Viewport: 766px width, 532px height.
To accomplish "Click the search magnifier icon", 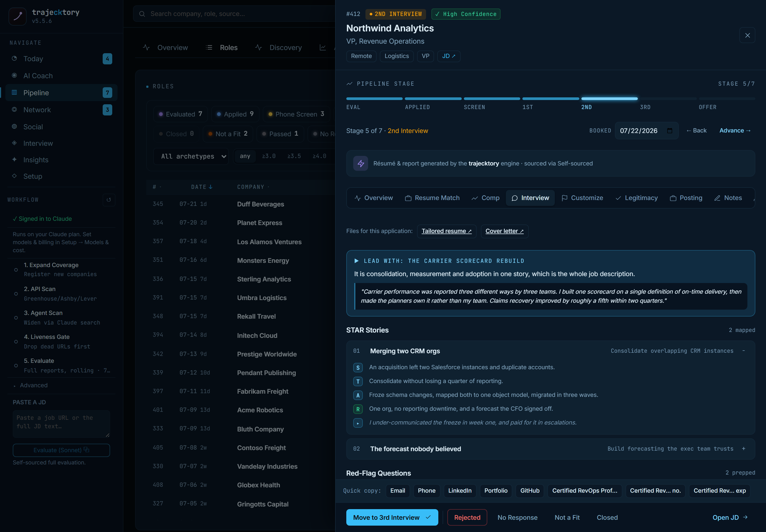I will point(142,14).
